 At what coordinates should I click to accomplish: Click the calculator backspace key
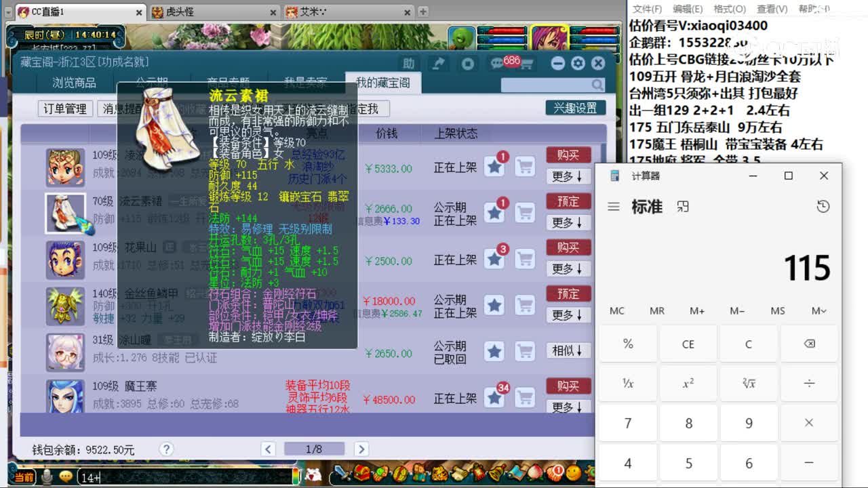point(809,344)
